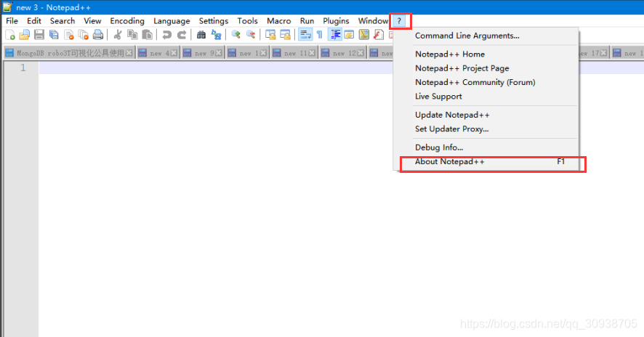Close the new 4 tab
The width and height of the screenshot is (644, 337).
pos(174,53)
